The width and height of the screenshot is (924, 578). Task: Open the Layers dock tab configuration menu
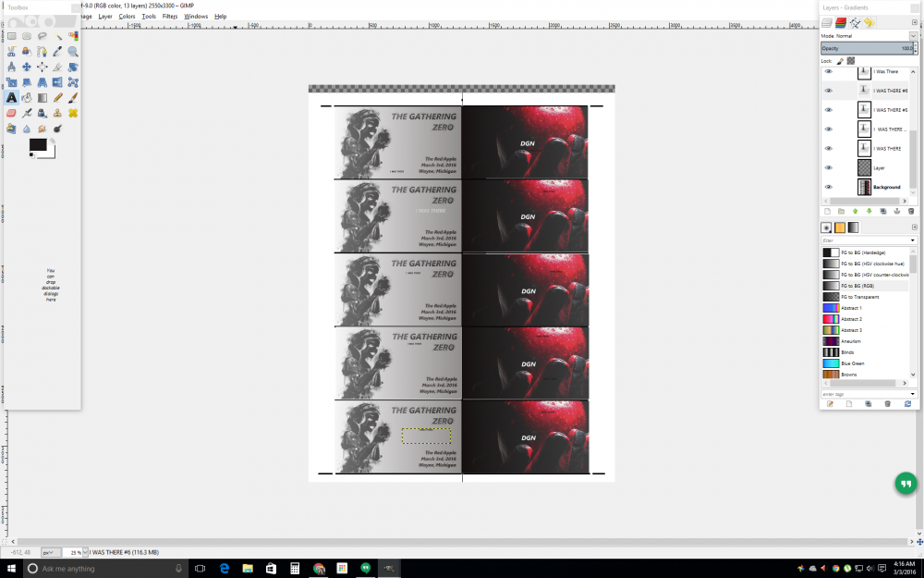pos(915,22)
